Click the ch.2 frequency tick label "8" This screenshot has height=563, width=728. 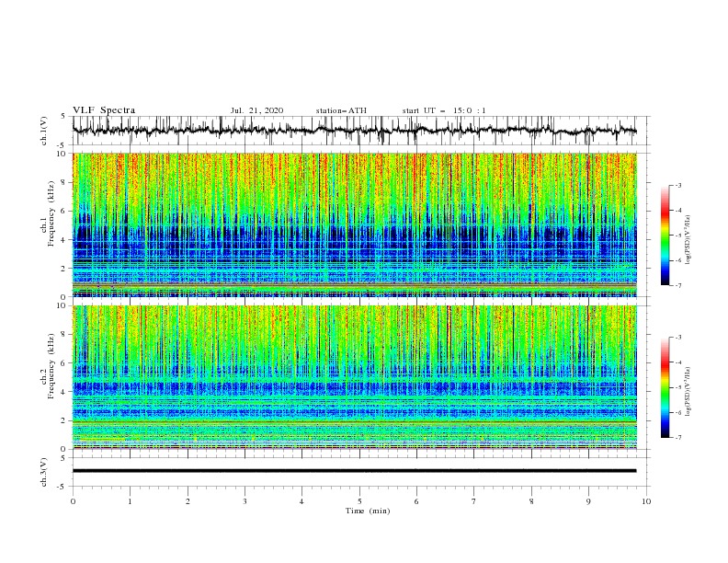(64, 335)
